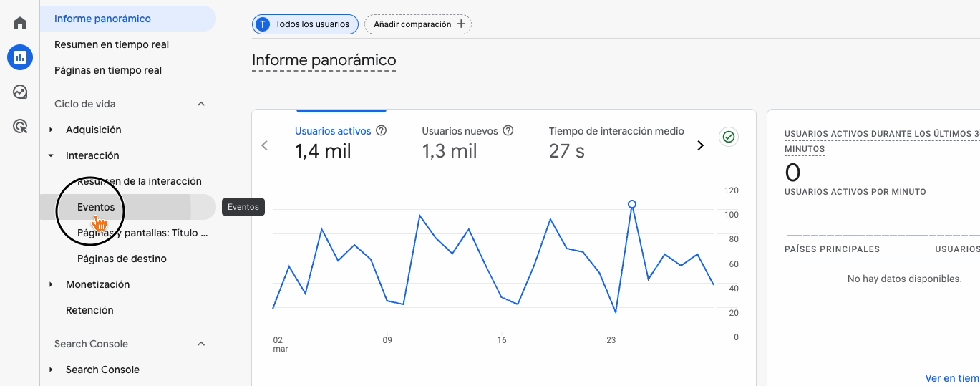Click the highlighted peak point on chart
The image size is (980, 386).
pyautogui.click(x=632, y=204)
